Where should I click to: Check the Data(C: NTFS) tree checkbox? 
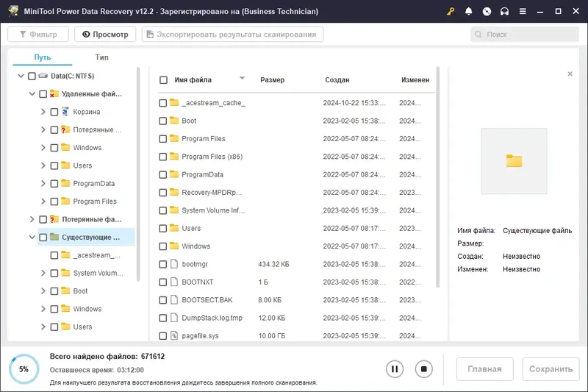[32, 76]
